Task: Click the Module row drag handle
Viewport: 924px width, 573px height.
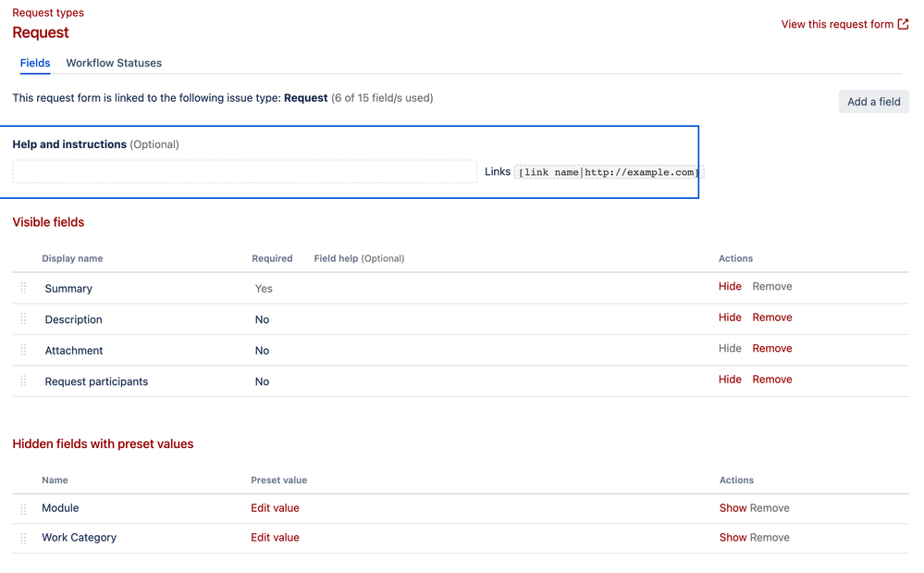Action: click(23, 509)
